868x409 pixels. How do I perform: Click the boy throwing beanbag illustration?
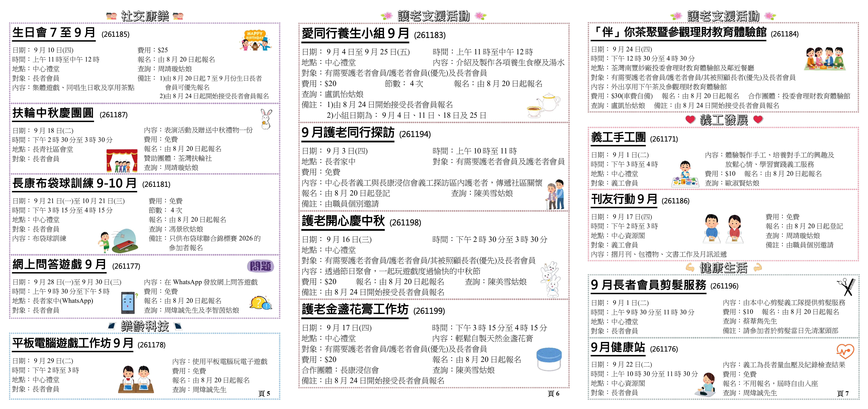click(x=118, y=241)
